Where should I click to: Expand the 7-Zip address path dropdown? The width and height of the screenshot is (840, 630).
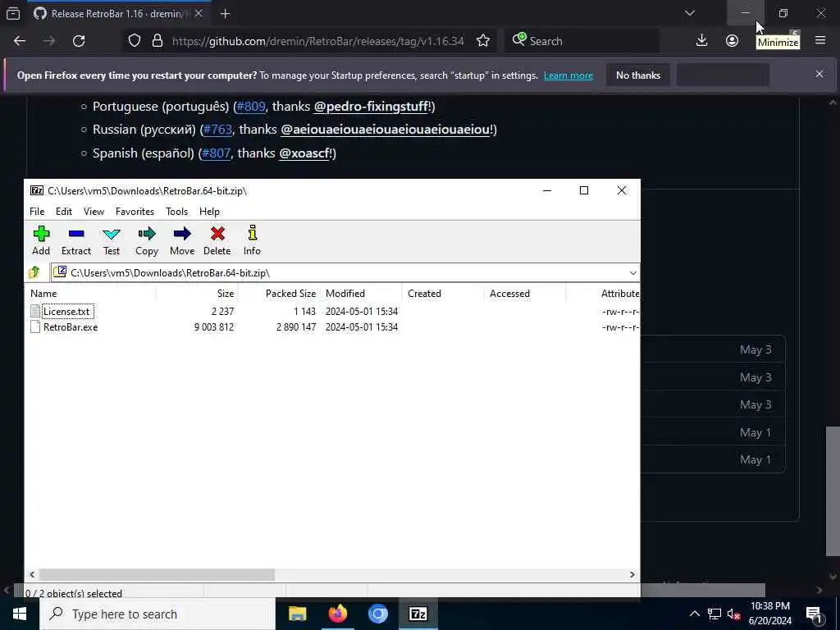[x=632, y=272]
